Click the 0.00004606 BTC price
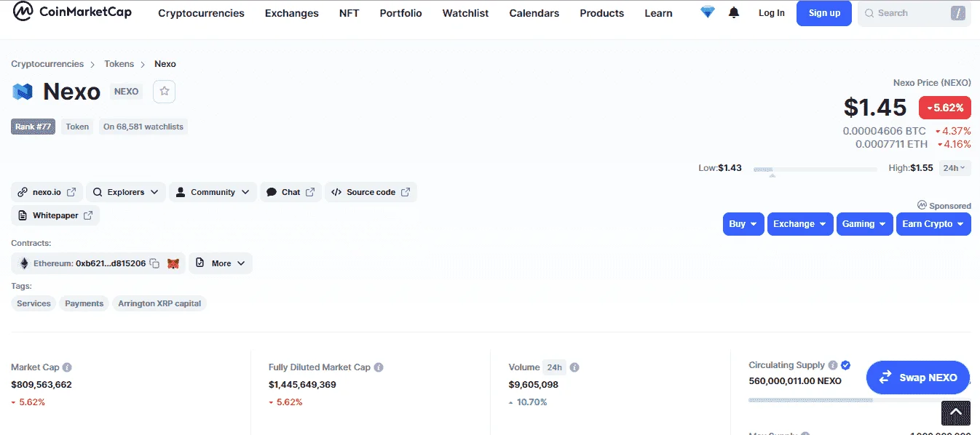The width and height of the screenshot is (980, 435). click(x=885, y=132)
